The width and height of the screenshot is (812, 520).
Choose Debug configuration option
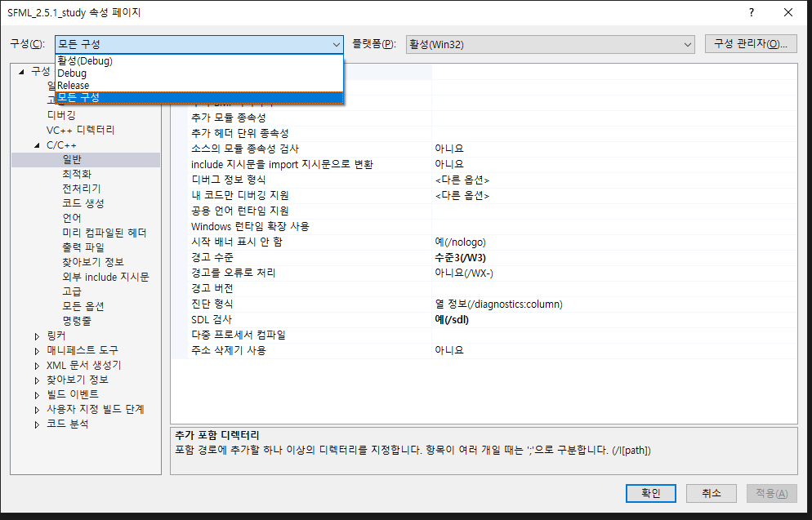199,73
